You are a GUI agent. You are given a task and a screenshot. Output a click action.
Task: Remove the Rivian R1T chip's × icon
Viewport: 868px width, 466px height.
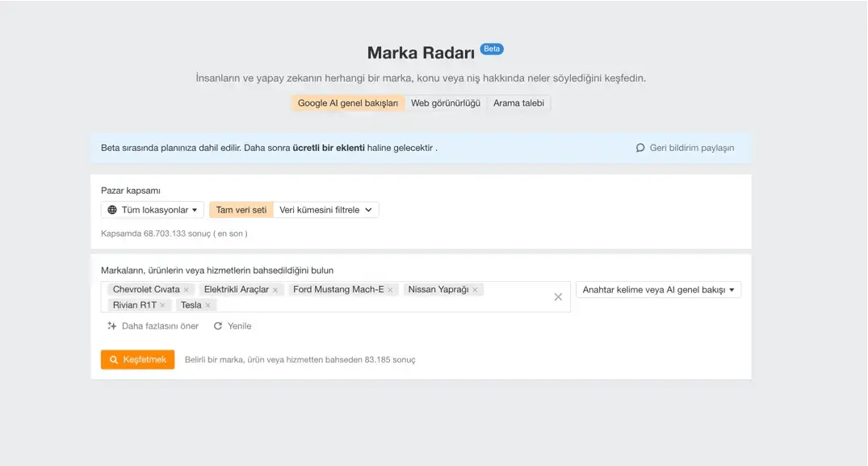pos(161,305)
